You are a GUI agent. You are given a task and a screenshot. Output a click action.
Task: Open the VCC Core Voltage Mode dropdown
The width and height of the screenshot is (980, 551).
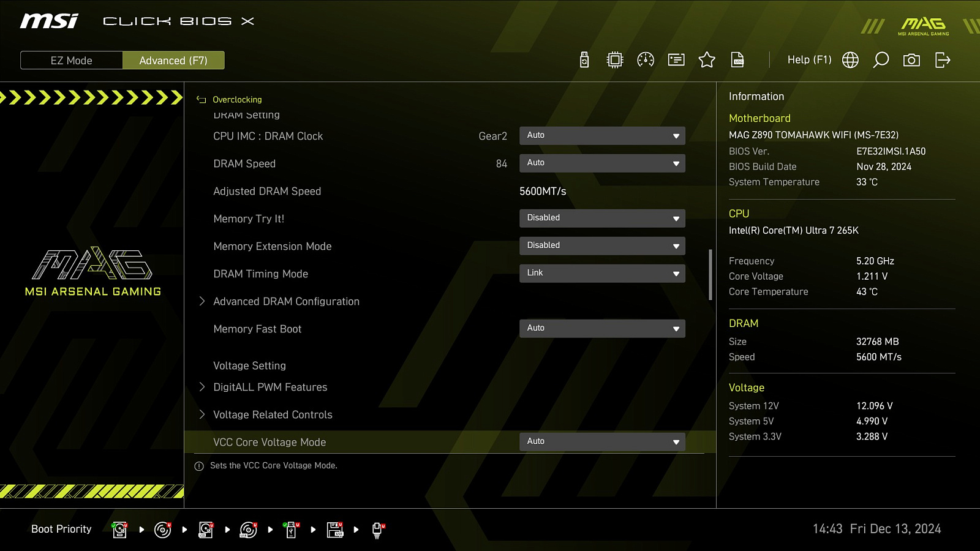pos(602,442)
